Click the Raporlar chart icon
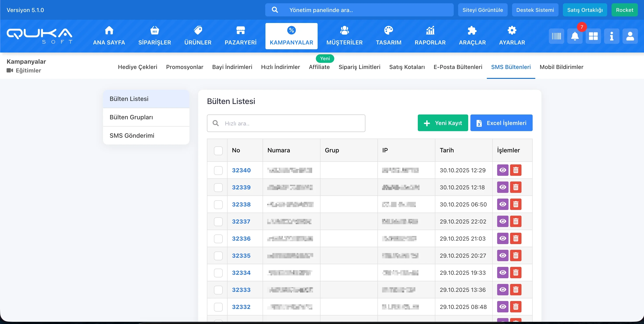This screenshot has height=324, width=644. [430, 30]
